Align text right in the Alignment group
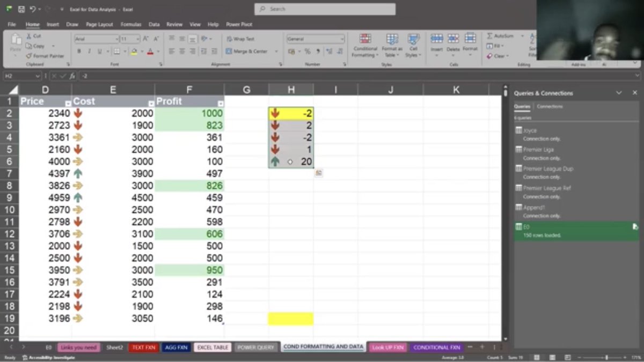This screenshot has width=644, height=362. (x=193, y=51)
